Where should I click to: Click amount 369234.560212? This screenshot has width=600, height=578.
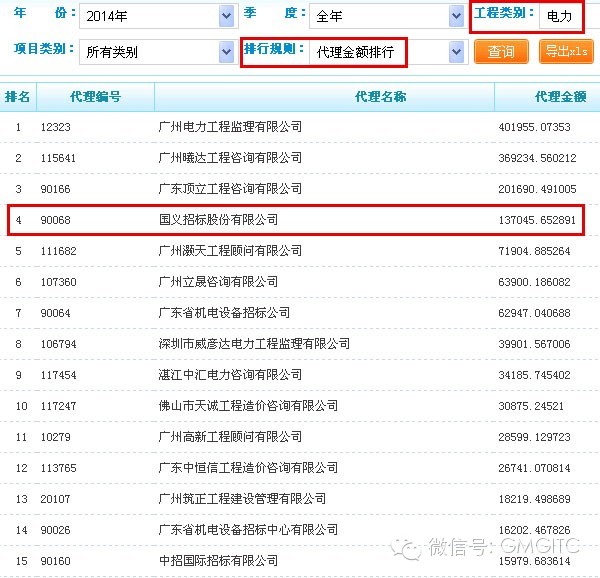537,158
